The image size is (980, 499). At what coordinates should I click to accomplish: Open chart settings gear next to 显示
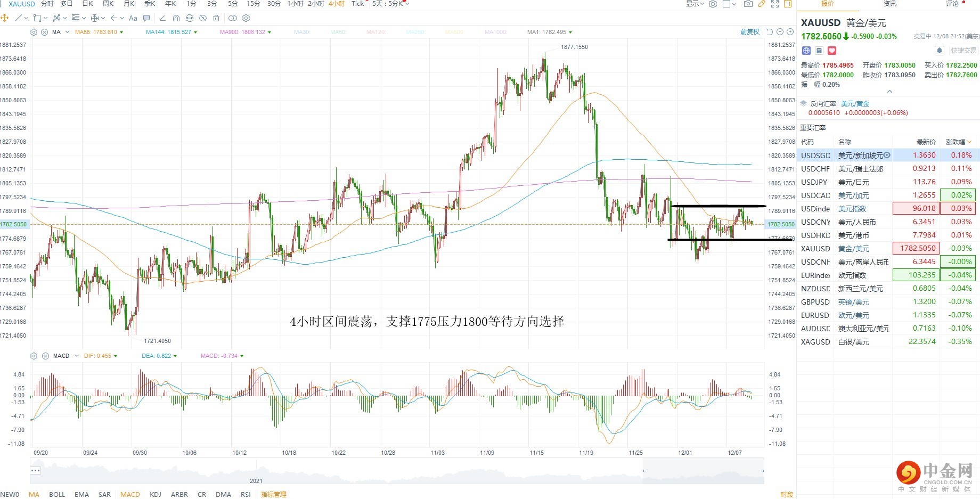click(x=713, y=4)
